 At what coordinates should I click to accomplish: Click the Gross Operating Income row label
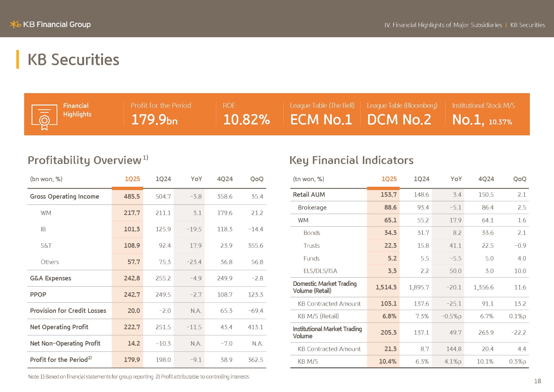click(64, 196)
